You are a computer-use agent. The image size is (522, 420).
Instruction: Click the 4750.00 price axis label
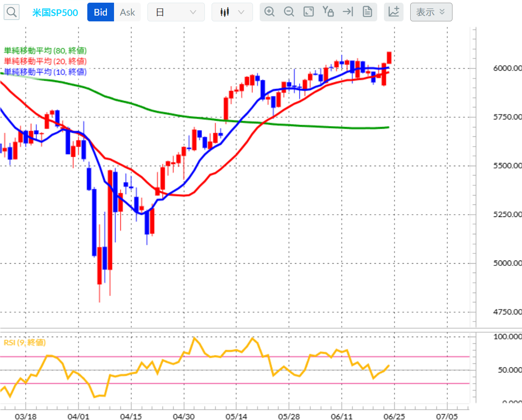pyautogui.click(x=507, y=312)
